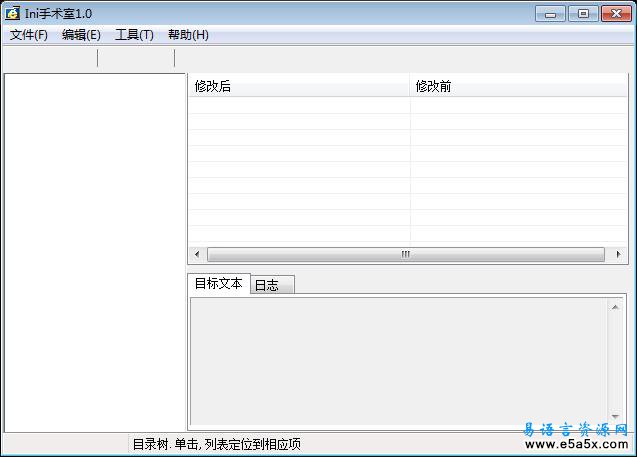
Task: Click the text area's down scroll arrow
Action: 615,416
